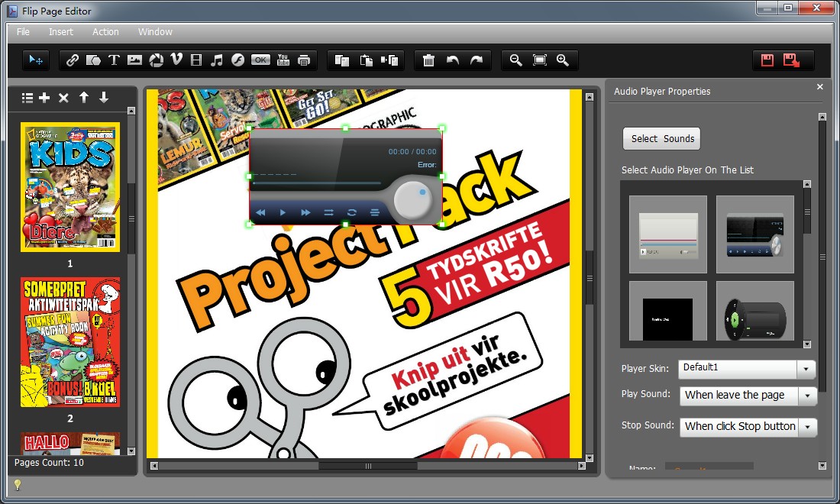
Task: Undo the last action
Action: tap(453, 60)
